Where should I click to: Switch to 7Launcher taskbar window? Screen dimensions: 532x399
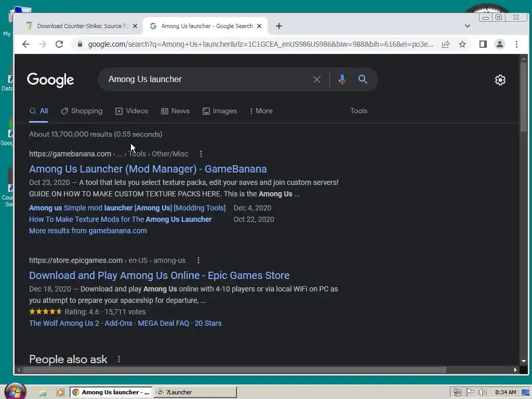[x=195, y=392]
